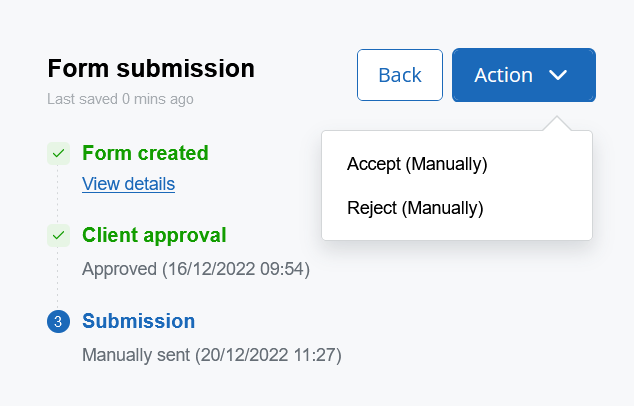Open the View details link

coord(128,184)
